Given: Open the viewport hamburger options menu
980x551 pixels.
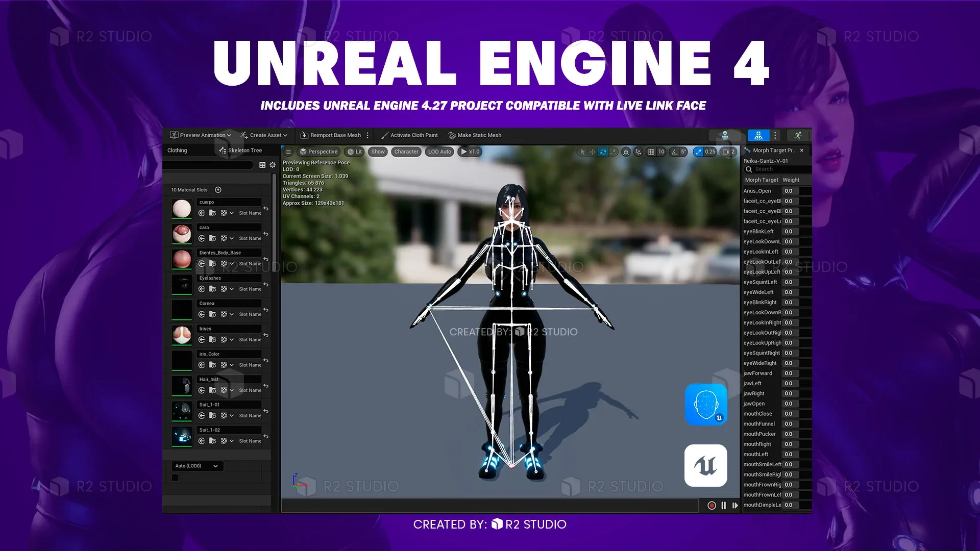Looking at the screenshot, I should (288, 152).
